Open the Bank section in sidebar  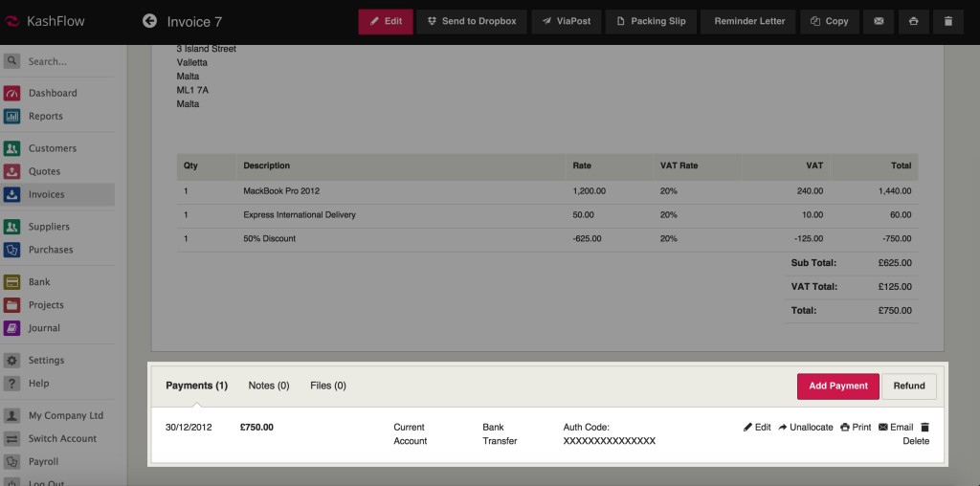[x=39, y=282]
